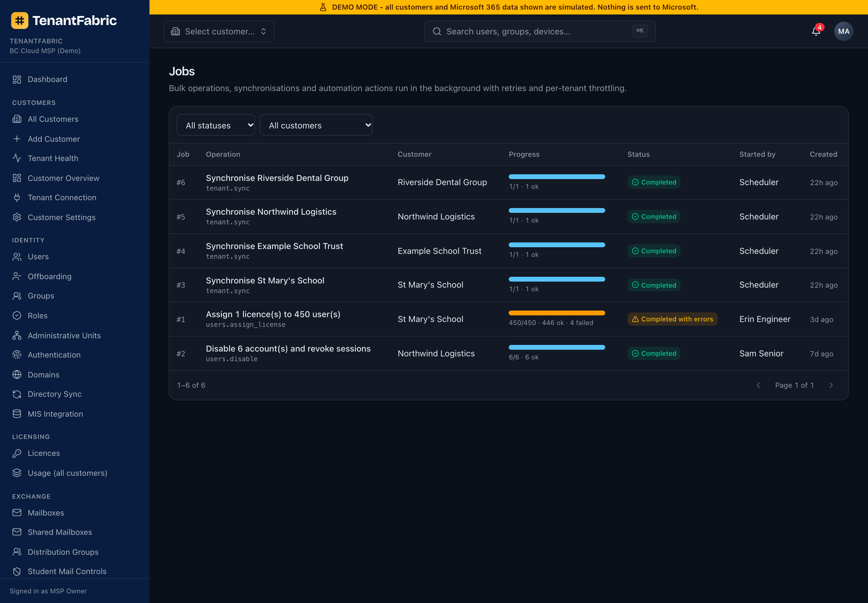Click the Completed badge for job #2

pyautogui.click(x=654, y=353)
